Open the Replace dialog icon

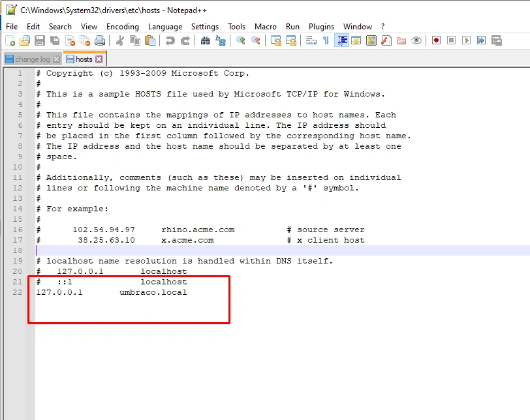point(221,40)
